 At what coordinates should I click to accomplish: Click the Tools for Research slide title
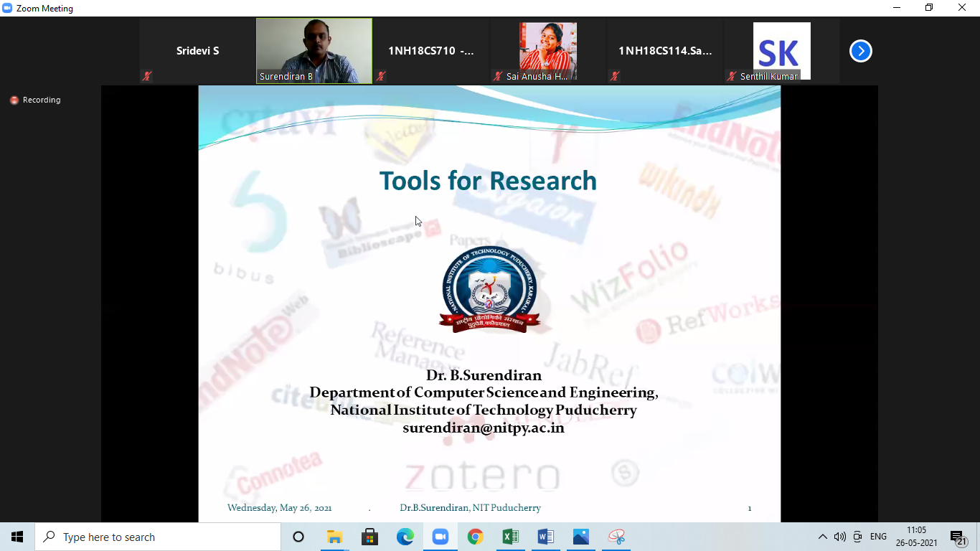(488, 181)
